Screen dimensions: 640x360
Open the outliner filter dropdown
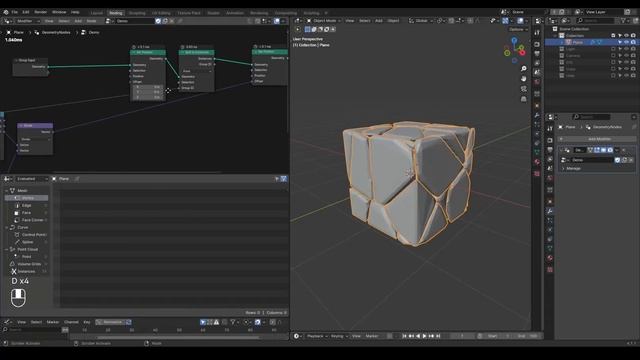click(x=625, y=20)
